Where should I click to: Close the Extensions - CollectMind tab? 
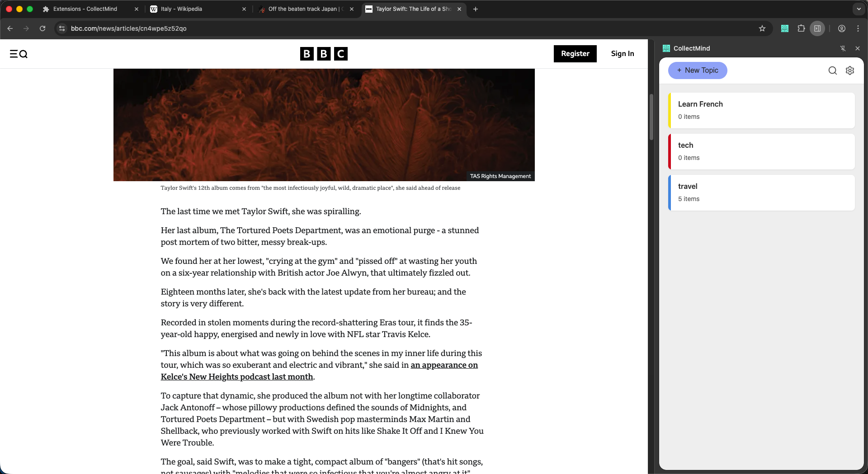(137, 9)
